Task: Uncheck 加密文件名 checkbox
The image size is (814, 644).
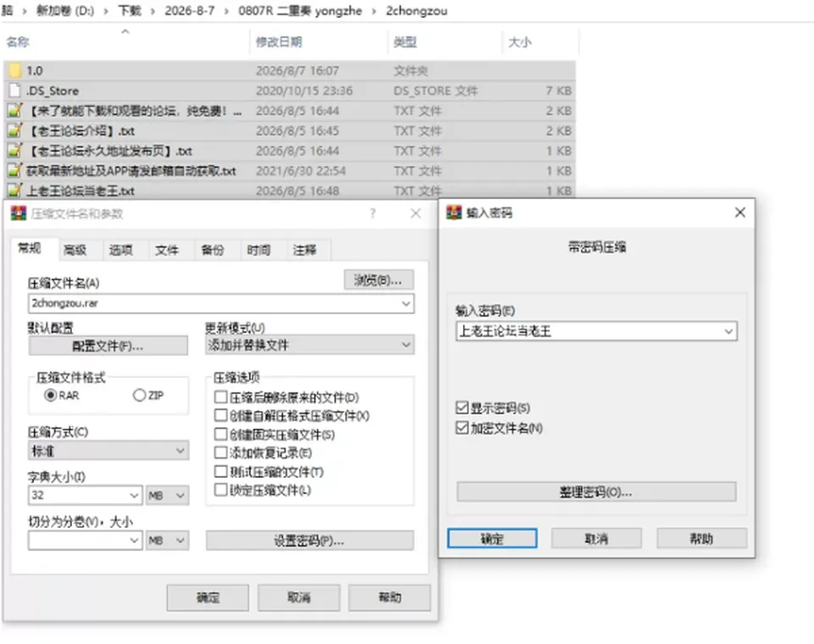Action: pyautogui.click(x=461, y=428)
